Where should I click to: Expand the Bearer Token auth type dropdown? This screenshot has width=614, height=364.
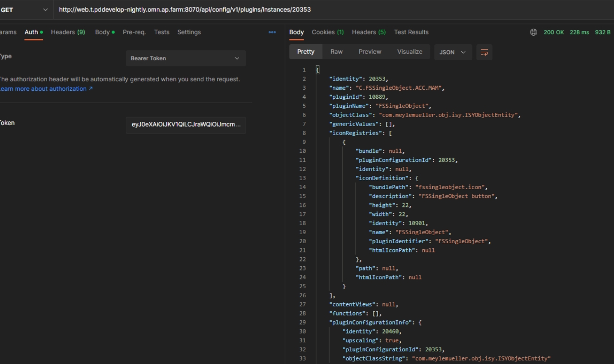point(186,58)
